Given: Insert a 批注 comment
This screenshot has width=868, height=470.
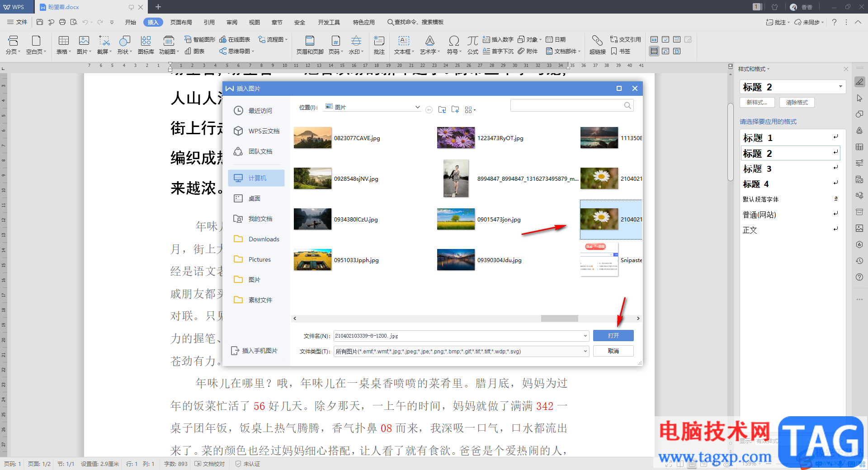Looking at the screenshot, I should (x=379, y=45).
